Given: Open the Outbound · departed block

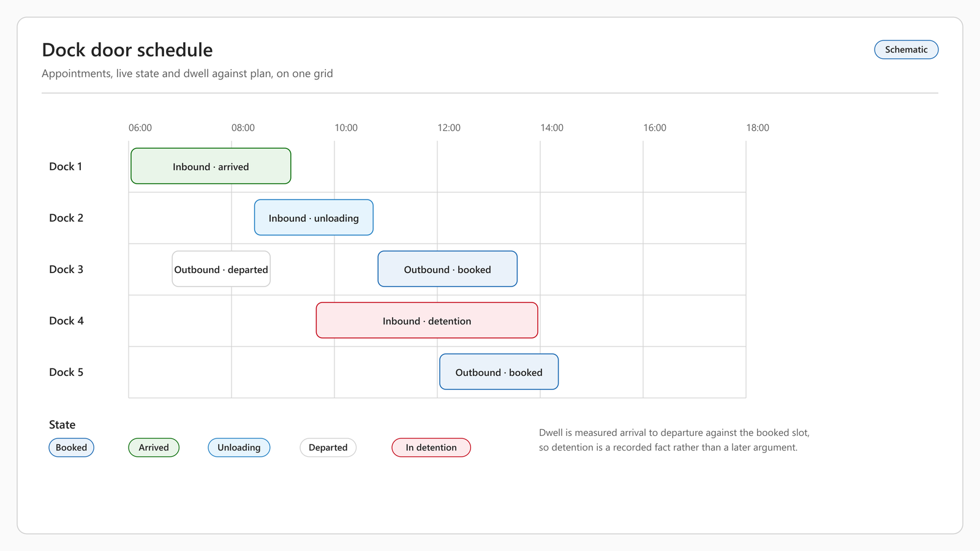Looking at the screenshot, I should pos(221,269).
